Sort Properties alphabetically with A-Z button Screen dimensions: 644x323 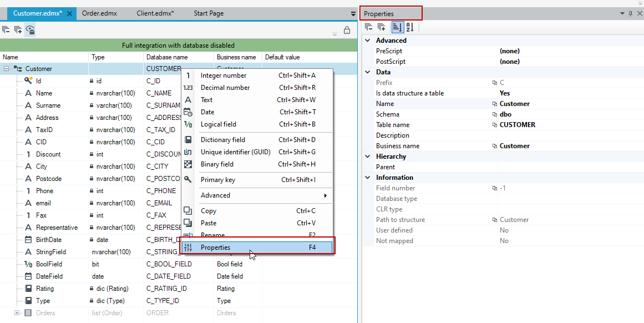click(410, 27)
